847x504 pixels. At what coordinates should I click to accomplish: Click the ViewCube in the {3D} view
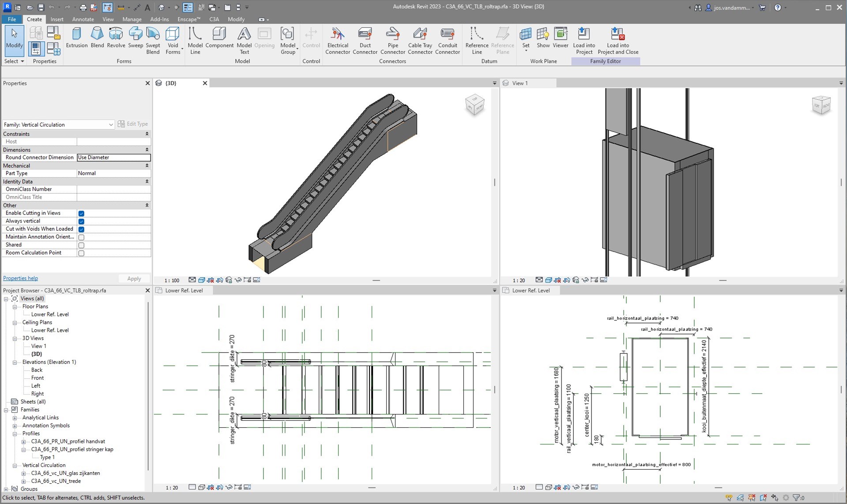point(474,105)
